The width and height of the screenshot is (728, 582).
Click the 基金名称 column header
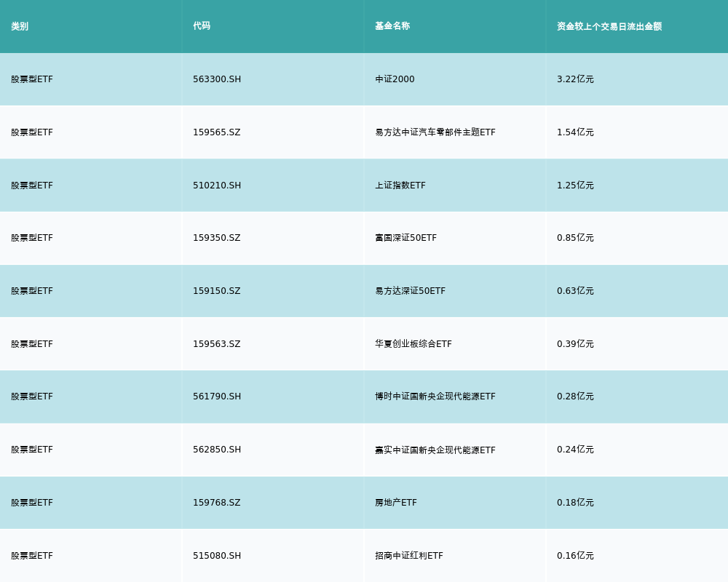click(x=392, y=26)
